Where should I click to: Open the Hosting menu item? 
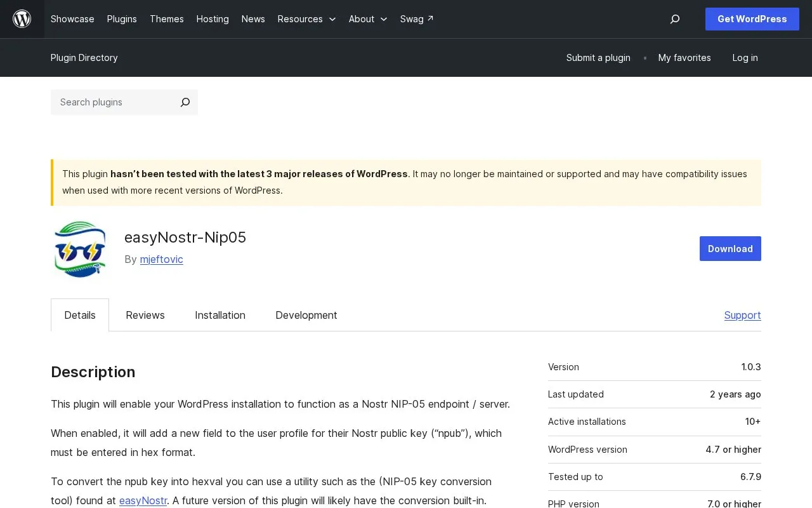(x=213, y=19)
